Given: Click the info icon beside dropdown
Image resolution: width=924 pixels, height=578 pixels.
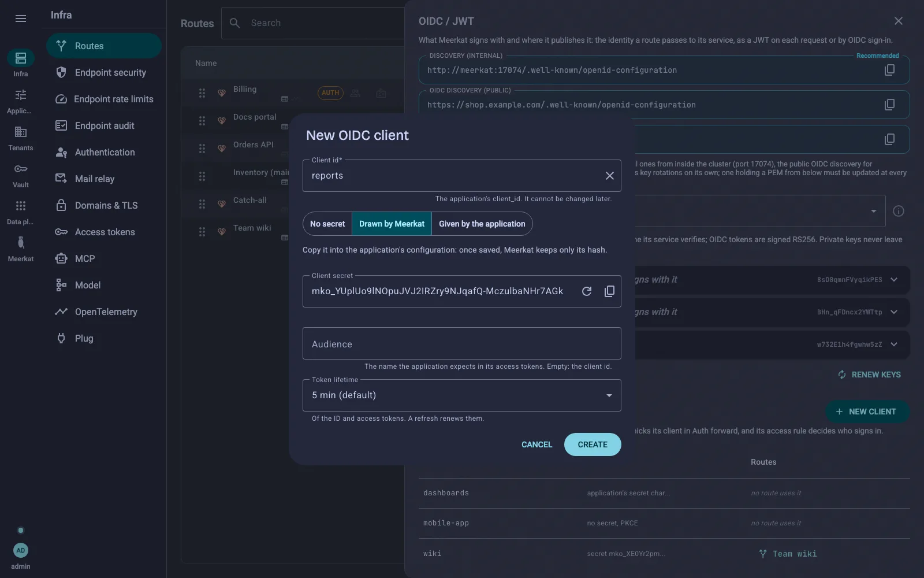Looking at the screenshot, I should (x=899, y=211).
